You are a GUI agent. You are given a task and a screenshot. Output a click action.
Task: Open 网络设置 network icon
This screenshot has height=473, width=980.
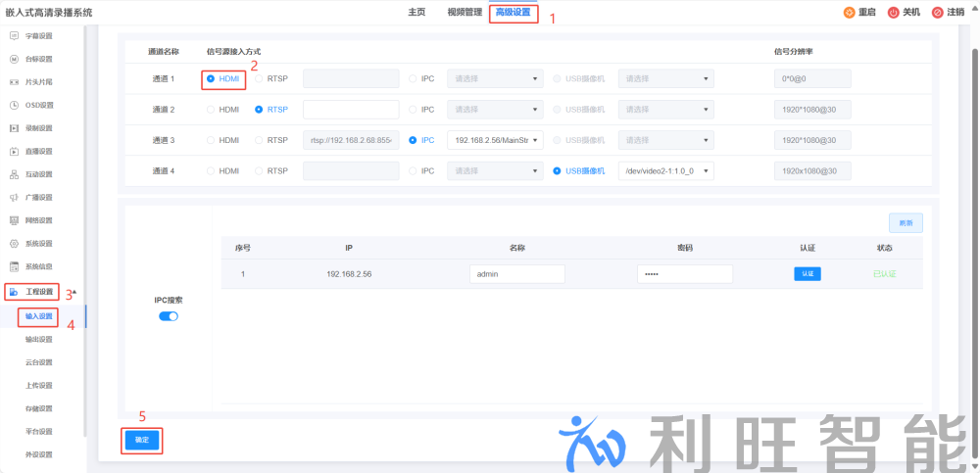click(14, 220)
